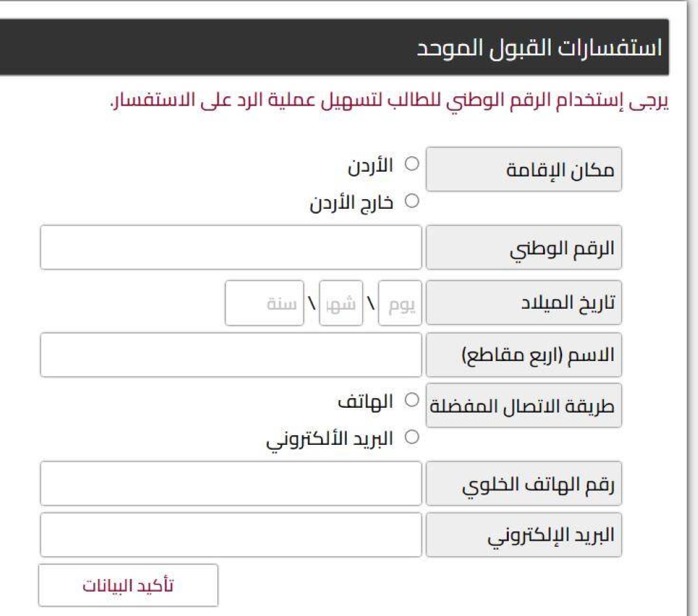Click the طريقة الاتصال المفضلة label

coord(524,405)
